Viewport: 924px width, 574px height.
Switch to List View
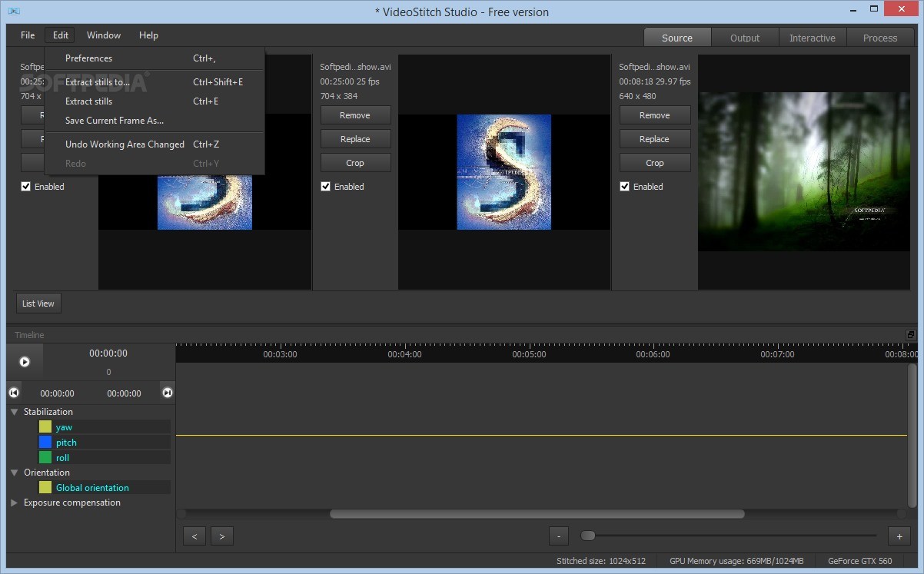tap(38, 304)
